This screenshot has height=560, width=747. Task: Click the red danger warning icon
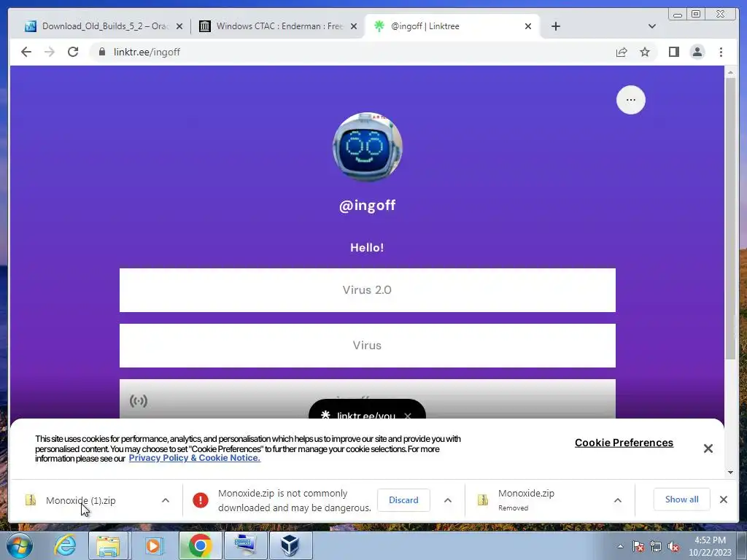tap(201, 500)
